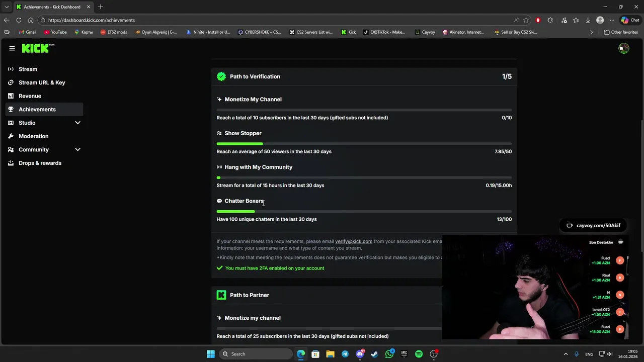Open the Sell or Buy CS2 Skins bookmark

pyautogui.click(x=516, y=32)
